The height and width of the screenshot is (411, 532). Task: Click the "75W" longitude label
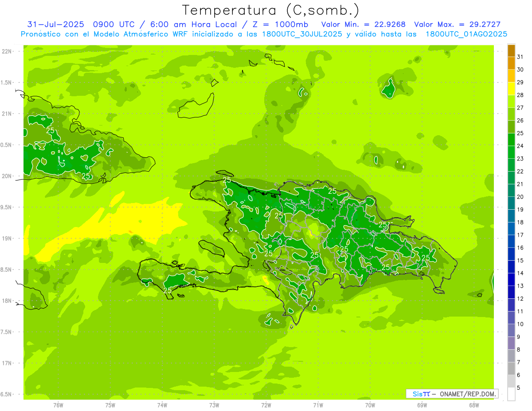(110, 405)
